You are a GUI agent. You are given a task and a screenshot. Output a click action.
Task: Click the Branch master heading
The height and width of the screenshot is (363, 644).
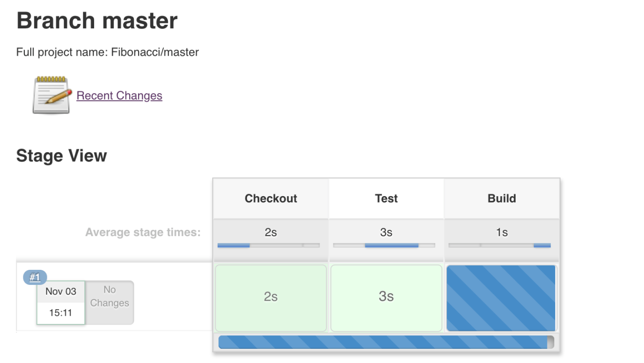click(97, 21)
